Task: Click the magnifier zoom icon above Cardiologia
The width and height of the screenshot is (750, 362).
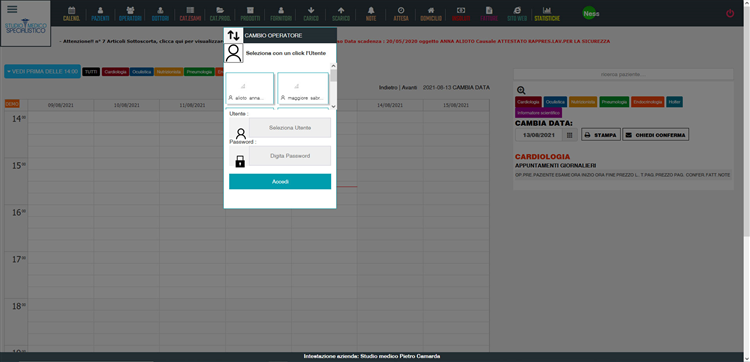Action: [521, 90]
